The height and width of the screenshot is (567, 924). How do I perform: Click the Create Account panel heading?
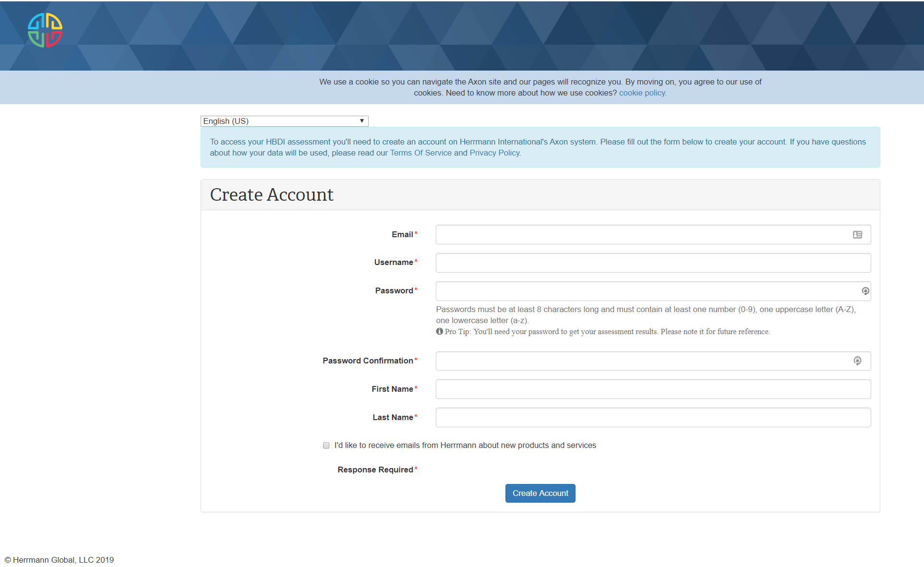(272, 195)
